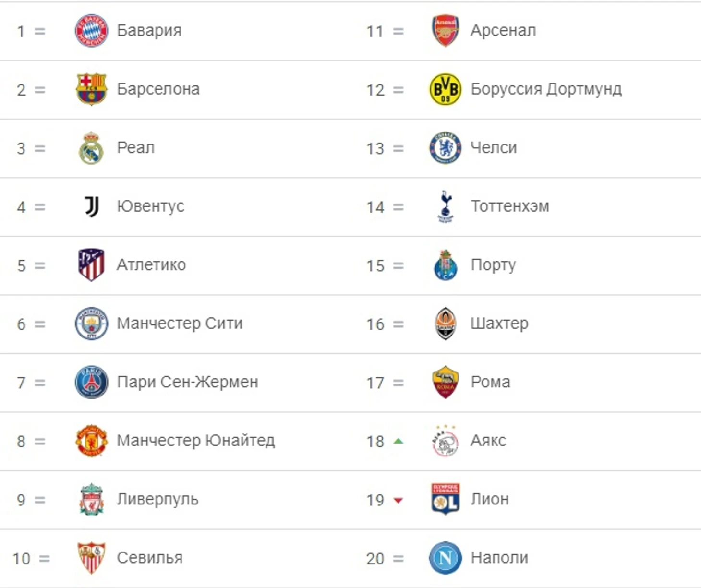The width and height of the screenshot is (701, 588).
Task: Select the Ливерпуль team name
Action: click(157, 499)
